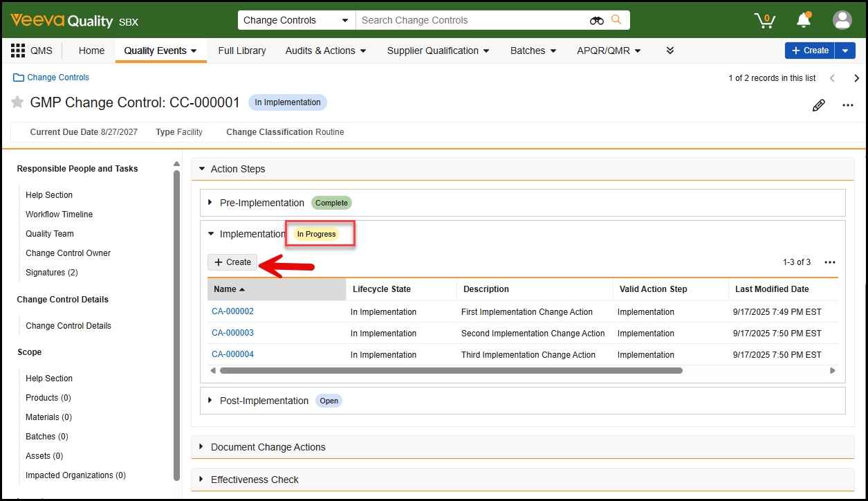The width and height of the screenshot is (868, 501).
Task: Expand the Document Change Actions section
Action: pyautogui.click(x=202, y=447)
